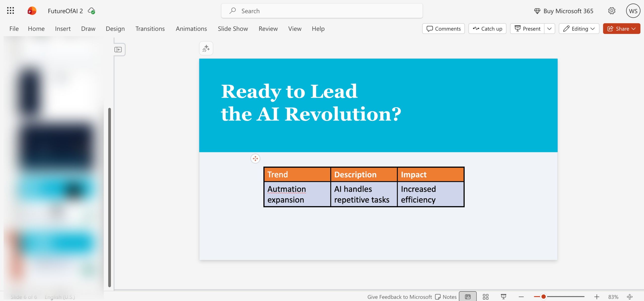This screenshot has height=301, width=644.
Task: Click the zoom in plus icon
Action: 597,297
